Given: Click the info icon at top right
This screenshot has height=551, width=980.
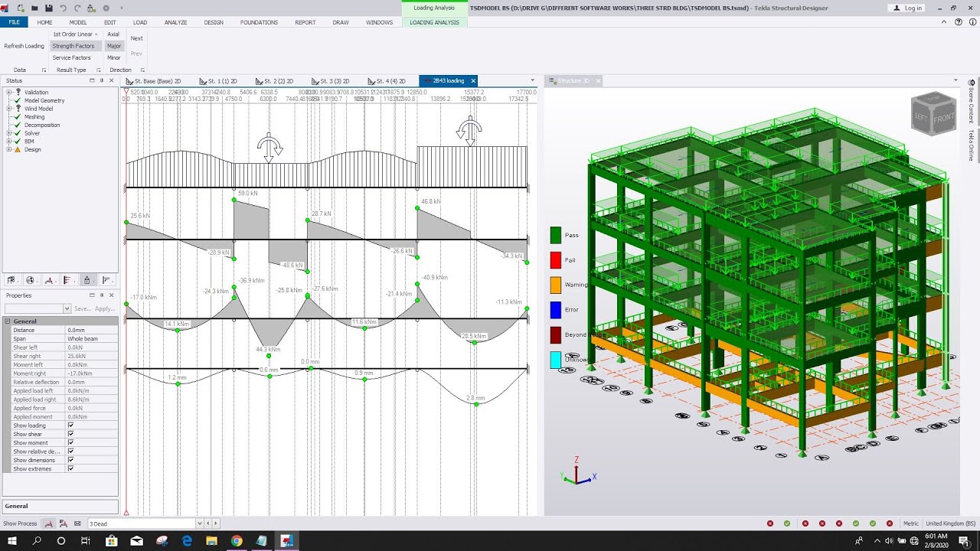Looking at the screenshot, I should point(972,22).
